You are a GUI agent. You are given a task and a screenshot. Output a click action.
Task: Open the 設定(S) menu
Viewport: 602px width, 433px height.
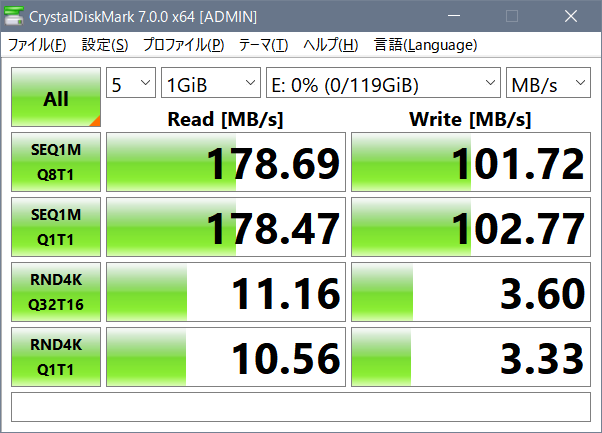pyautogui.click(x=105, y=45)
